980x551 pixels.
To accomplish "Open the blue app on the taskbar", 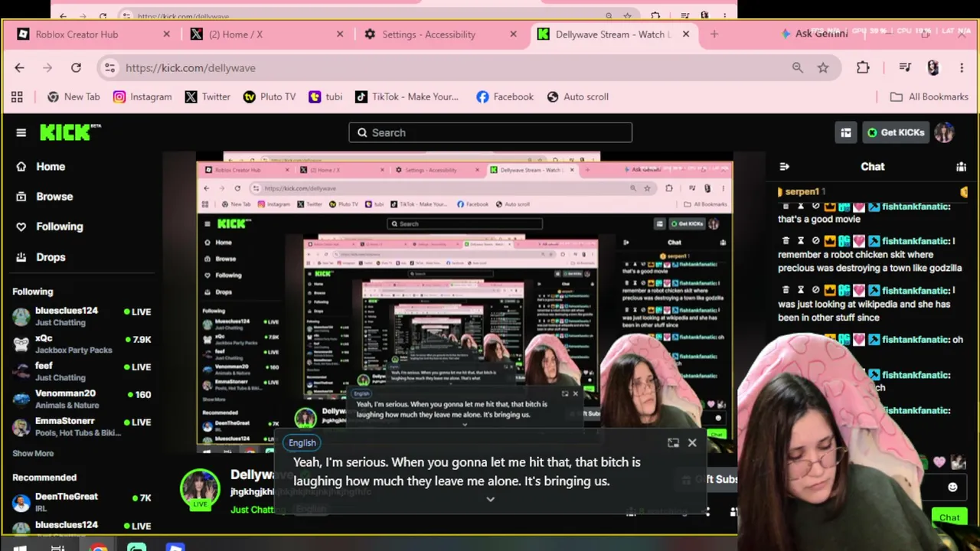I will pyautogui.click(x=175, y=547).
